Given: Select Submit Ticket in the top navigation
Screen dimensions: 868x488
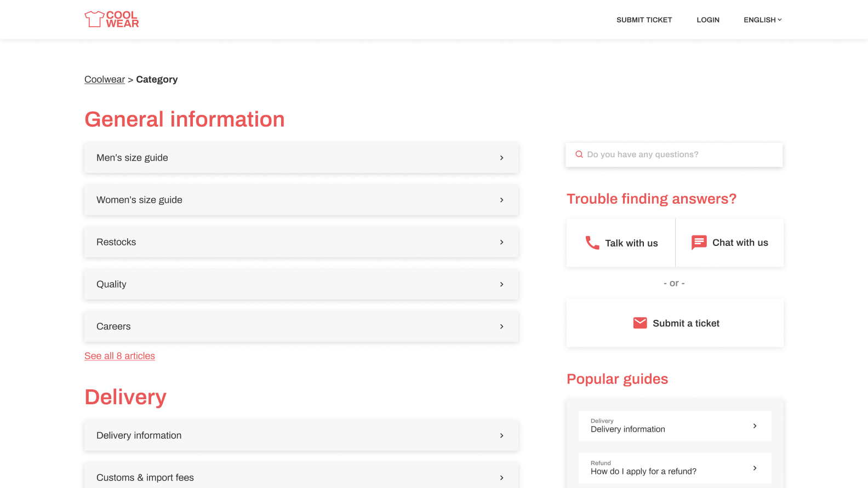Looking at the screenshot, I should click(644, 20).
